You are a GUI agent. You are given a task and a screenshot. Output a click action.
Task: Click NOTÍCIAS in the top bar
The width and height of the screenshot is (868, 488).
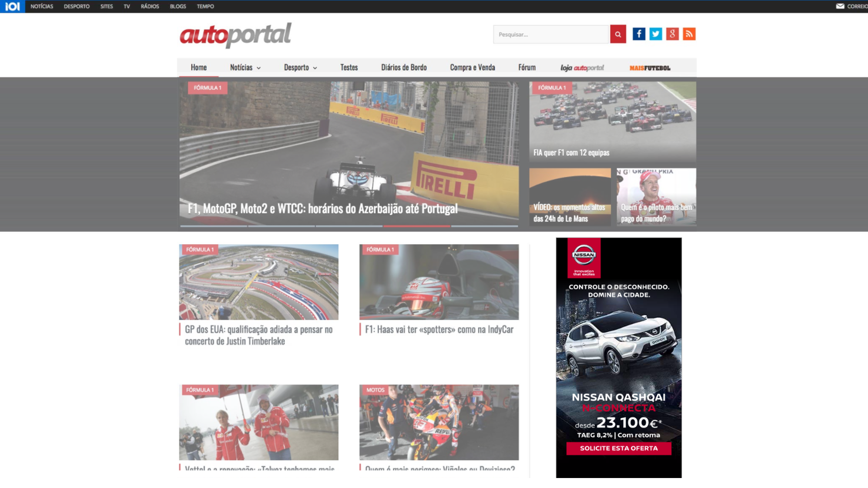click(x=42, y=7)
